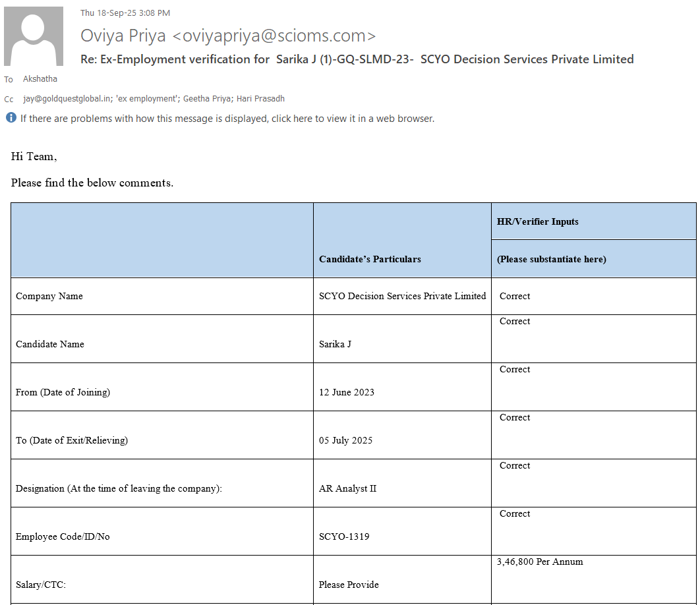The height and width of the screenshot is (605, 700).
Task: Click the sender avatar picture
Action: 34,36
